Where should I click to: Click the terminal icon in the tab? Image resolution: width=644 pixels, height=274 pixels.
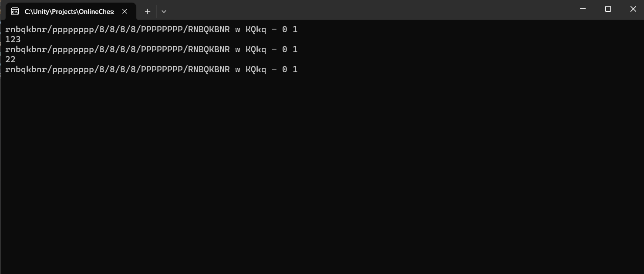click(x=15, y=12)
